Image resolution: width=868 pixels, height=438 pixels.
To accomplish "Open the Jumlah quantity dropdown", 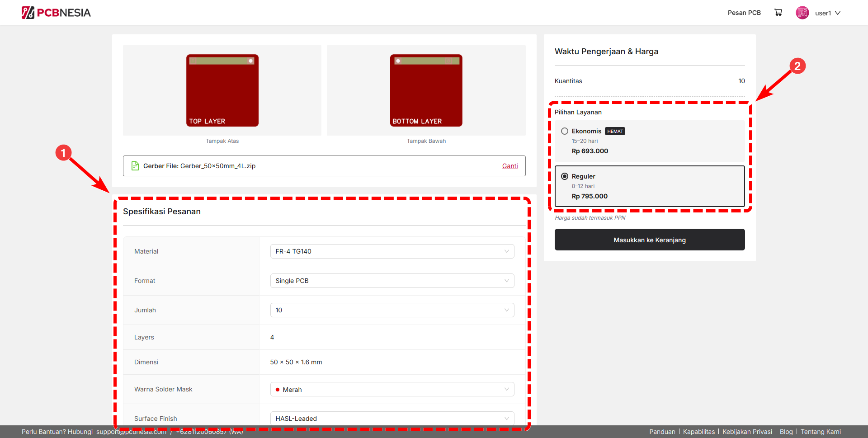I will (392, 310).
